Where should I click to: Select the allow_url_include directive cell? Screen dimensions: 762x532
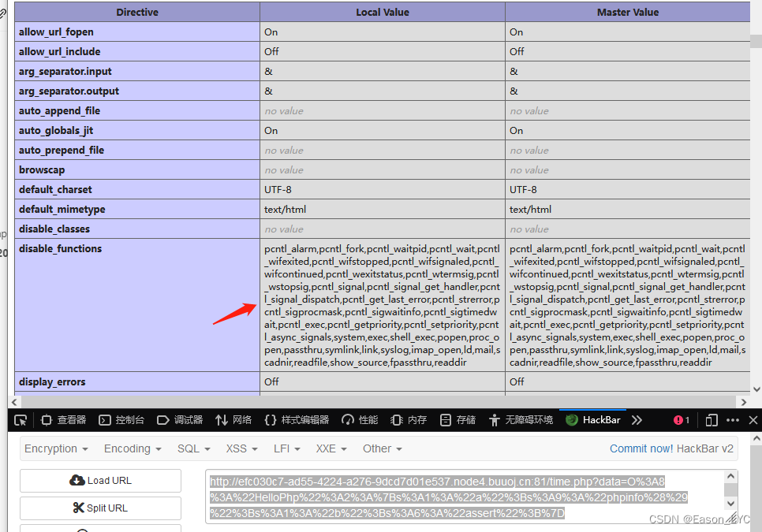pos(137,51)
